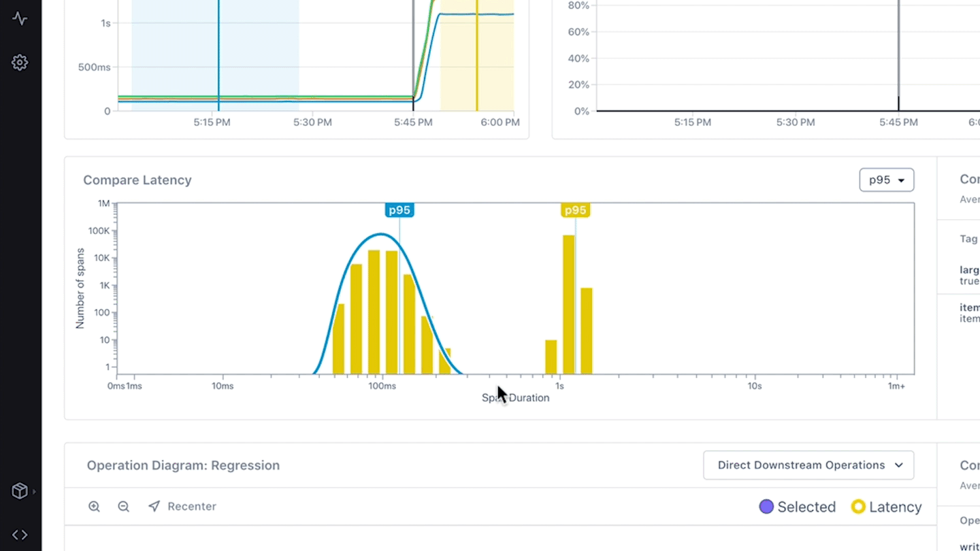Click the yellow regression time region in the latency chart
Screen dimensions: 980x551
click(x=476, y=54)
